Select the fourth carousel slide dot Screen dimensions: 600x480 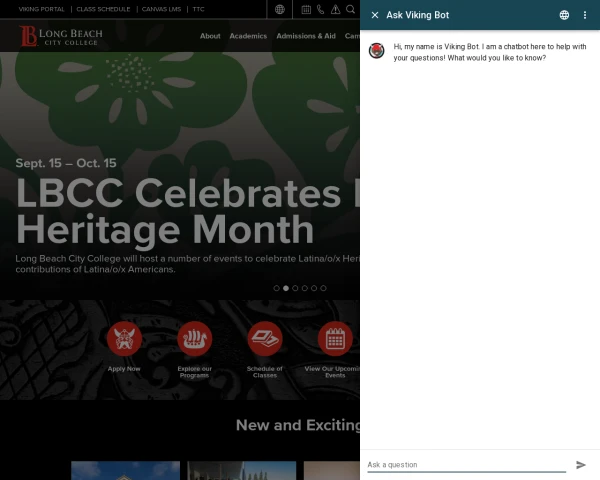tap(305, 288)
